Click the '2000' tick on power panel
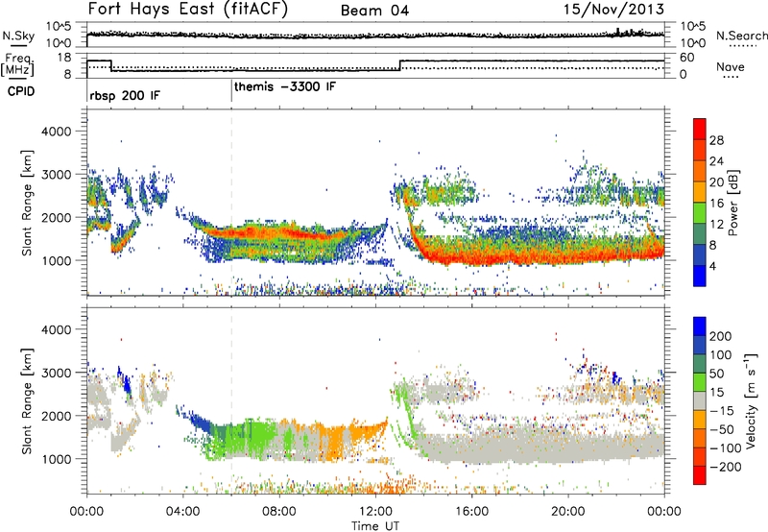This screenshot has height=532, width=768. 56,217
